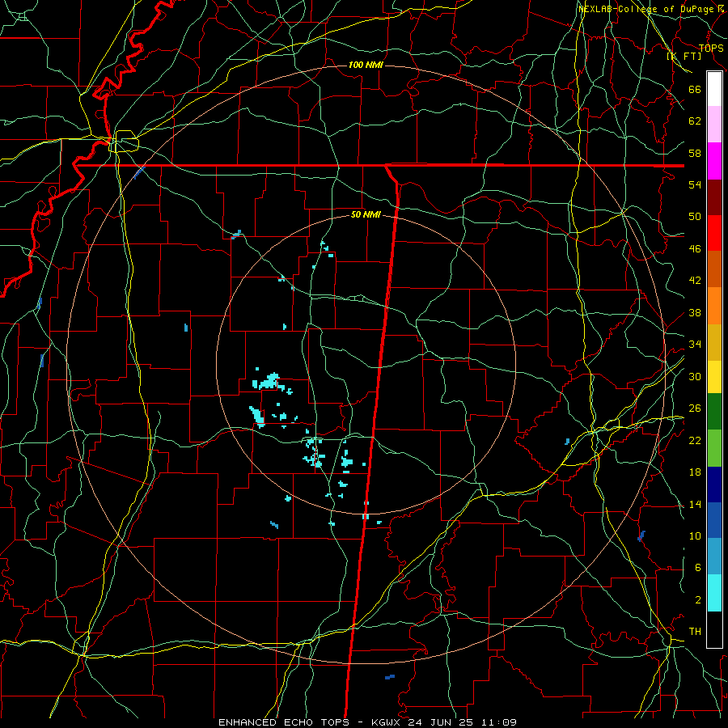Click the ENHANCED ECHO TOPS KGWX caption
Viewport: 728px width, 728px height.
pos(367,722)
